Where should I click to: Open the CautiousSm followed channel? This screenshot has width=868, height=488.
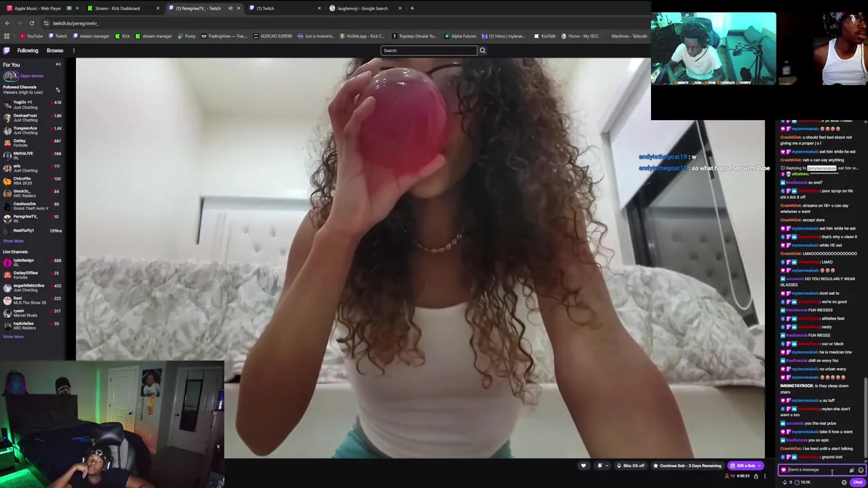click(32, 205)
